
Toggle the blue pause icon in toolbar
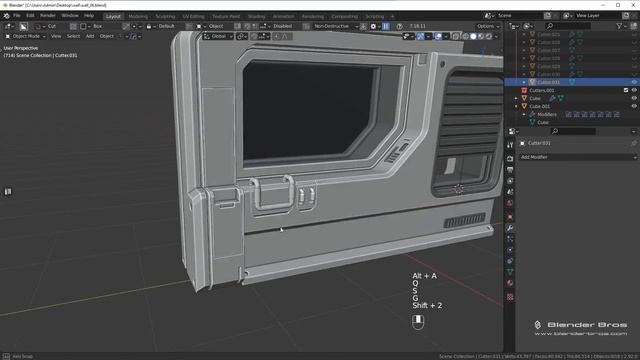(x=386, y=26)
